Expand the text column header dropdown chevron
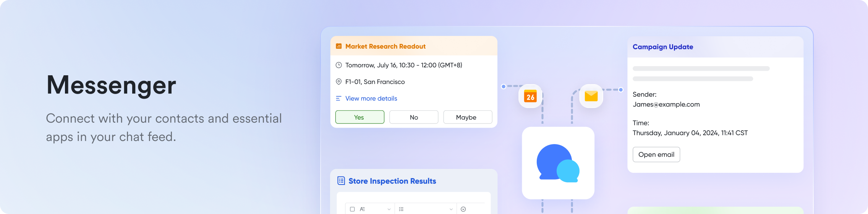This screenshot has height=214, width=868. coord(389,209)
